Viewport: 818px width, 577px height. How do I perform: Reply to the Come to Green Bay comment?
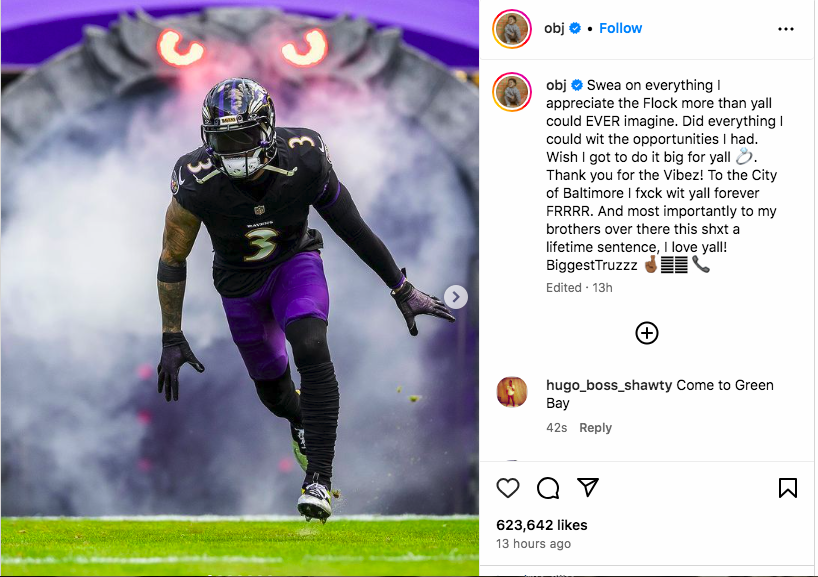click(x=595, y=428)
